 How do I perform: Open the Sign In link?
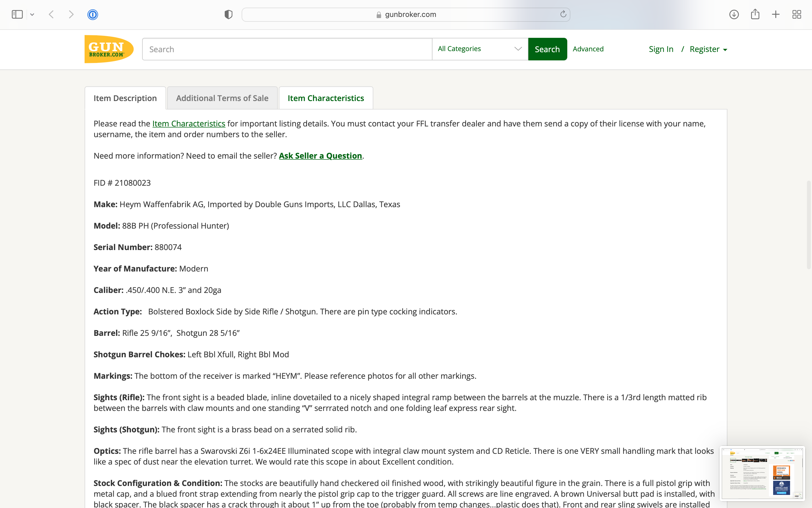click(661, 49)
